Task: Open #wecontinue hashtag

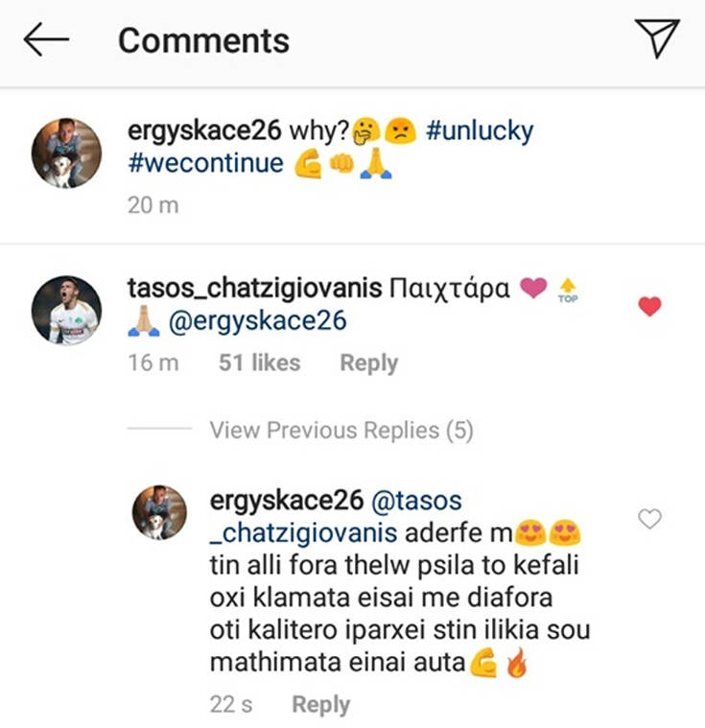Action: [x=205, y=163]
